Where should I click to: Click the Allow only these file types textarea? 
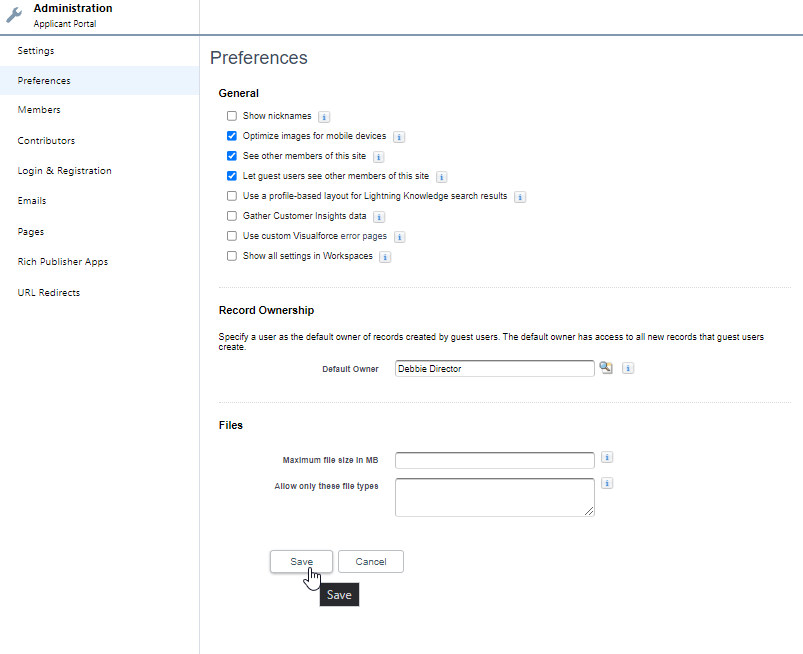click(494, 497)
